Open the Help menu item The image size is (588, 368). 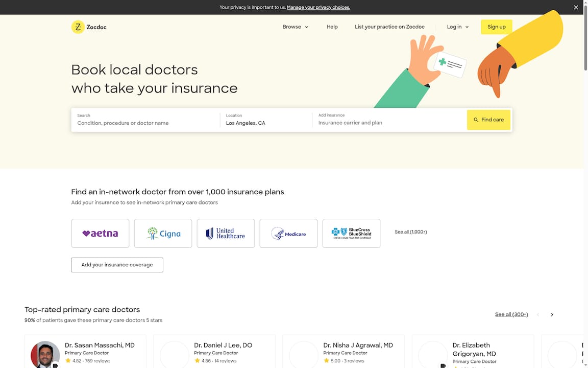[332, 27]
